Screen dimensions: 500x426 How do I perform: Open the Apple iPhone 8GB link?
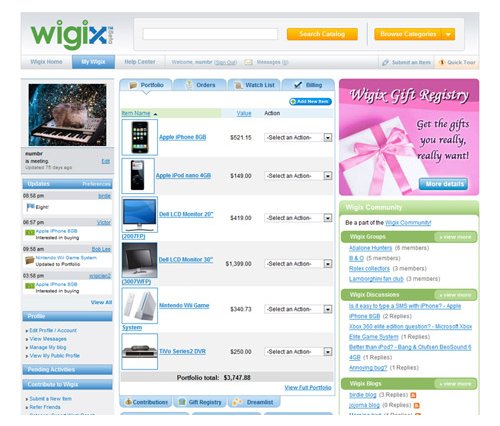(183, 137)
